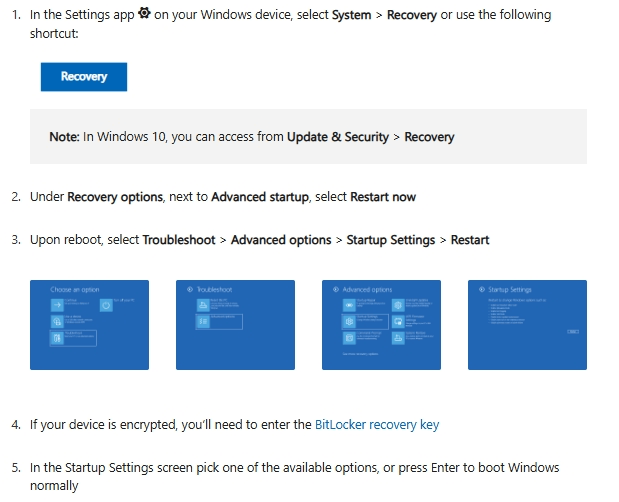The height and width of the screenshot is (502, 619).
Task: Click the 'Note:' label in the gray box
Action: 64,137
